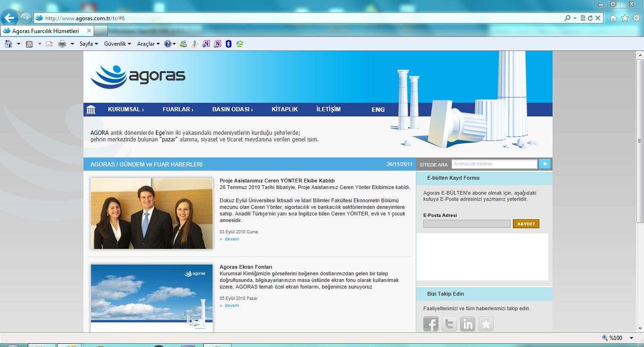644x347 pixels.
Task: Open the browser Tools gear icon
Action: click(x=636, y=18)
